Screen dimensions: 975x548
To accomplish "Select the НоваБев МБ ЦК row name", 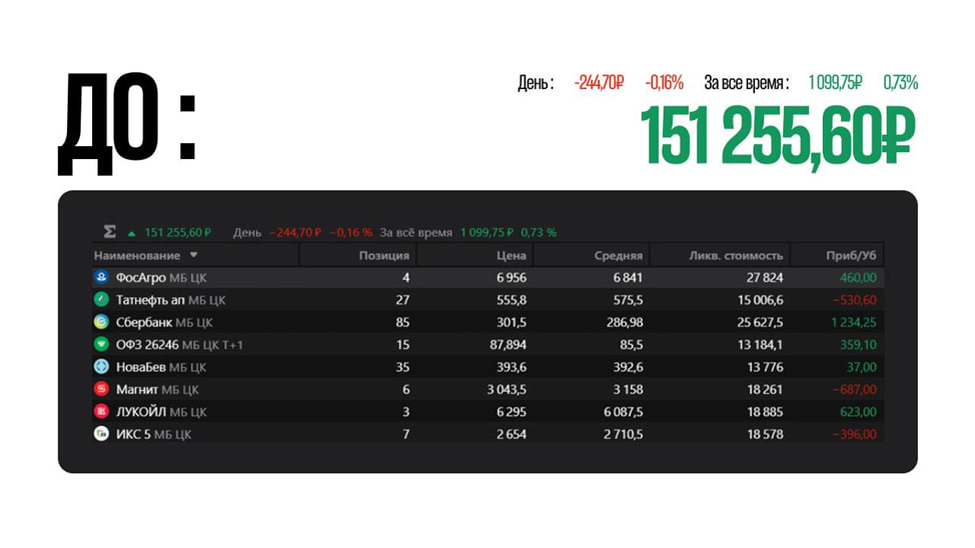I will coord(160,367).
